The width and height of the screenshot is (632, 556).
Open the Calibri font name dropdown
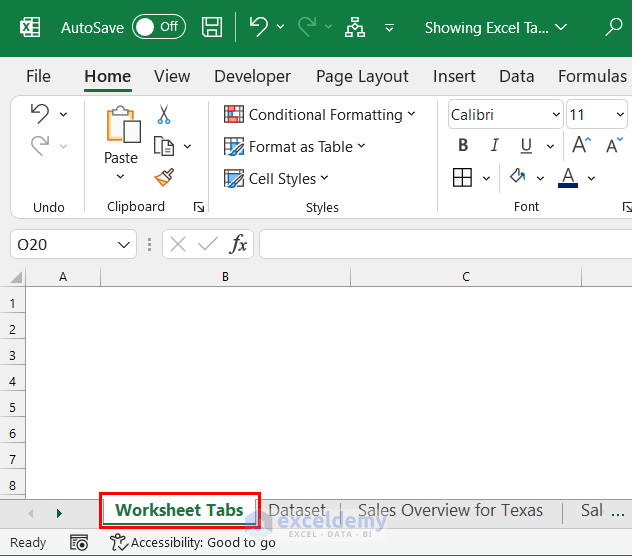coord(505,115)
